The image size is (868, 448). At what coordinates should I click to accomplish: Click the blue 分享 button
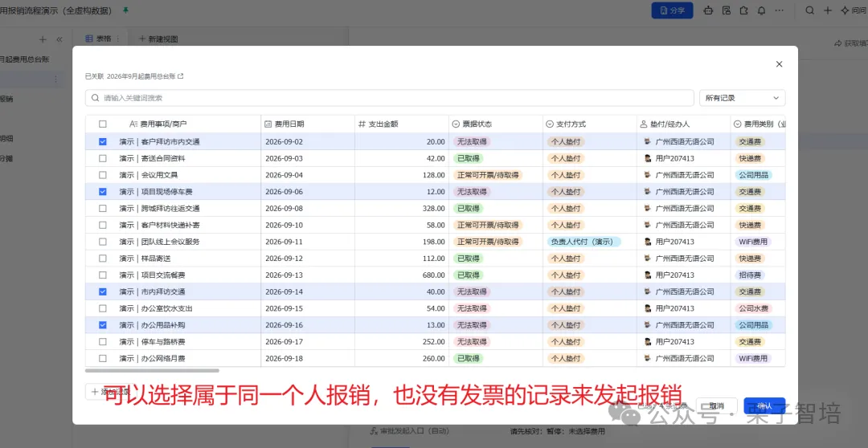(672, 10)
